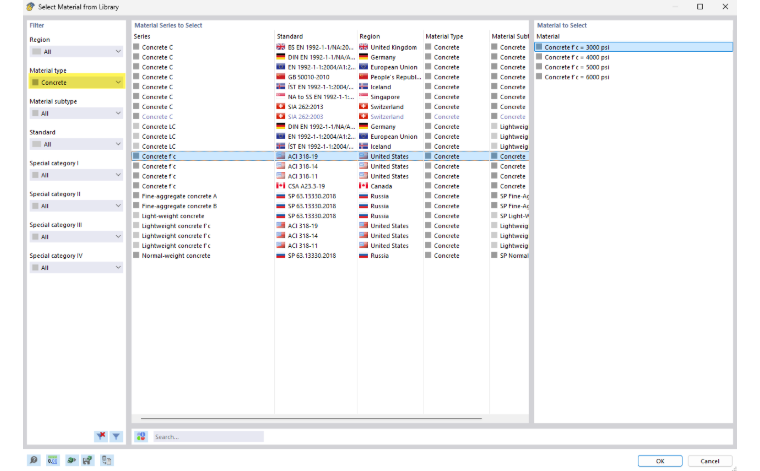This screenshot has height=471, width=760.
Task: Expand the Special category III dropdown
Action: pos(76,236)
